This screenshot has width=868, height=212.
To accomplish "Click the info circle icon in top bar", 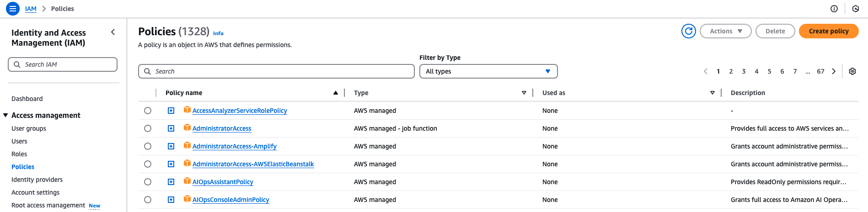I will coord(834,9).
